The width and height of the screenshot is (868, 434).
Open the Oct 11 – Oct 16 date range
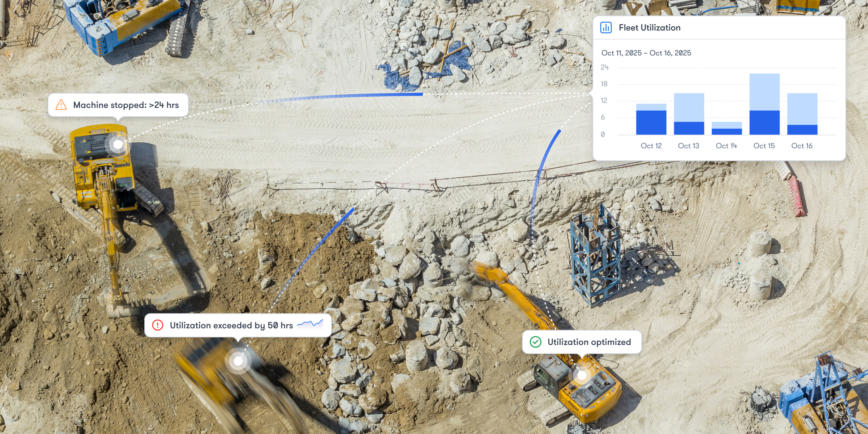pos(646,53)
